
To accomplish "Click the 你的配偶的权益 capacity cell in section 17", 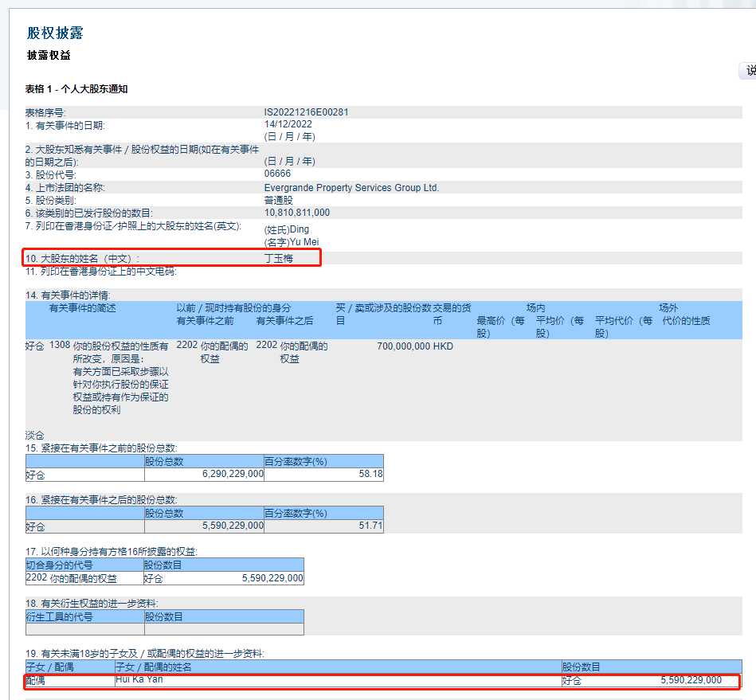I will (x=83, y=578).
